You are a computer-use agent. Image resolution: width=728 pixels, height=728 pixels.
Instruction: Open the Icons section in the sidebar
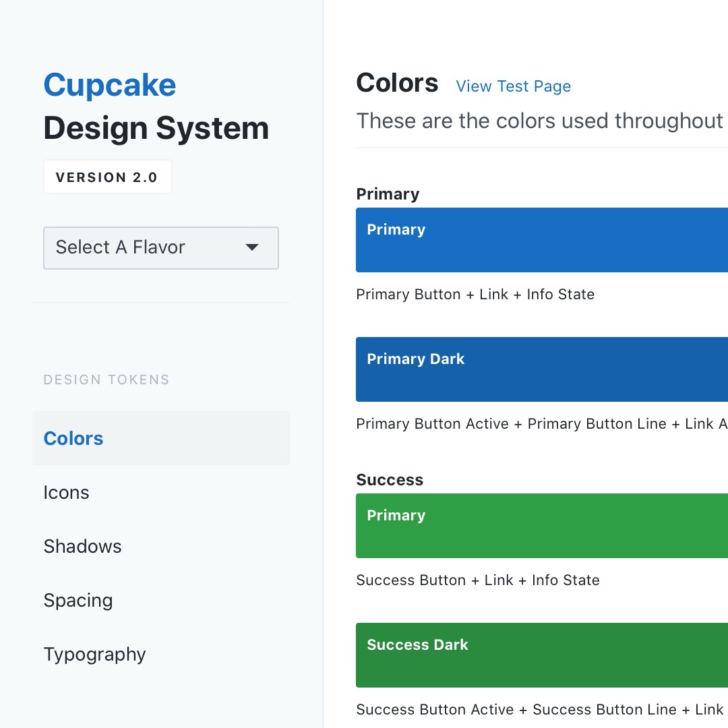point(66,492)
